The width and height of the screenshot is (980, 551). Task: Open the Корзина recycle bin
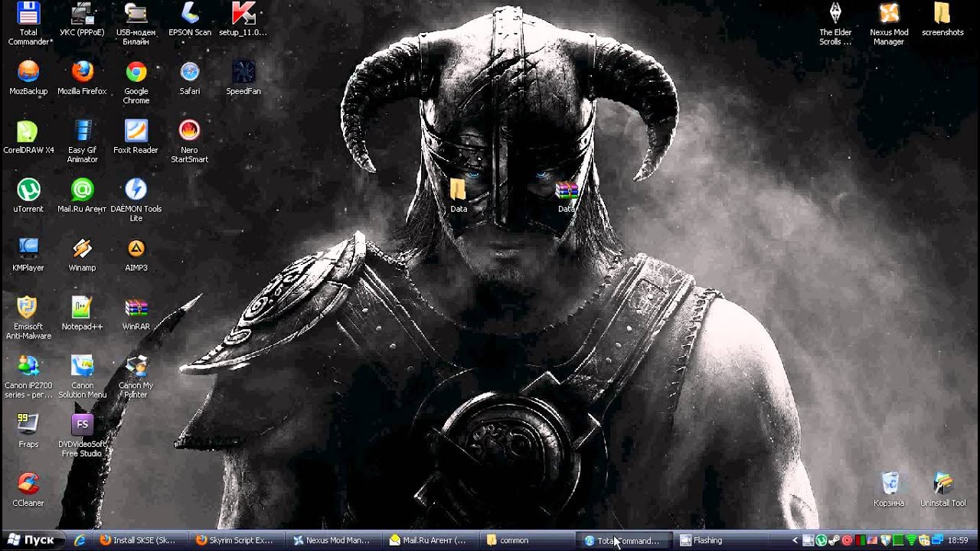point(889,490)
